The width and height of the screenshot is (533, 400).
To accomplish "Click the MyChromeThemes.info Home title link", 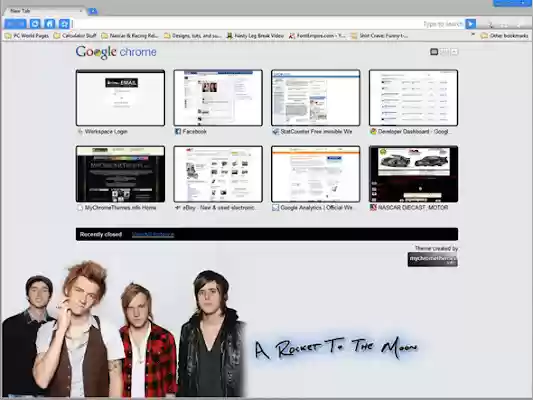I will tap(120, 208).
